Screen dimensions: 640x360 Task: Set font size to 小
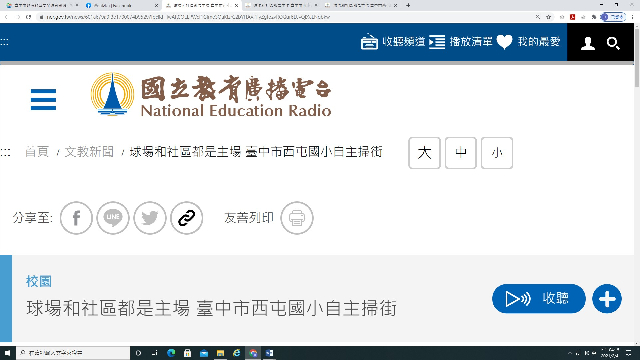click(x=497, y=153)
